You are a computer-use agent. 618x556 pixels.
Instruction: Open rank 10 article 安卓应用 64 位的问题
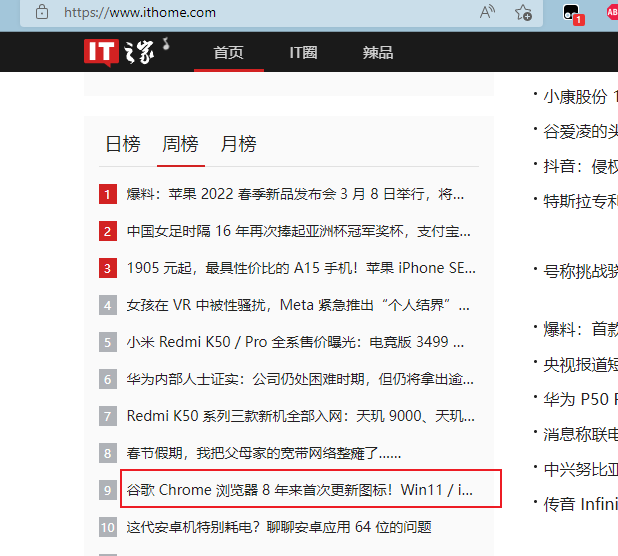click(279, 527)
